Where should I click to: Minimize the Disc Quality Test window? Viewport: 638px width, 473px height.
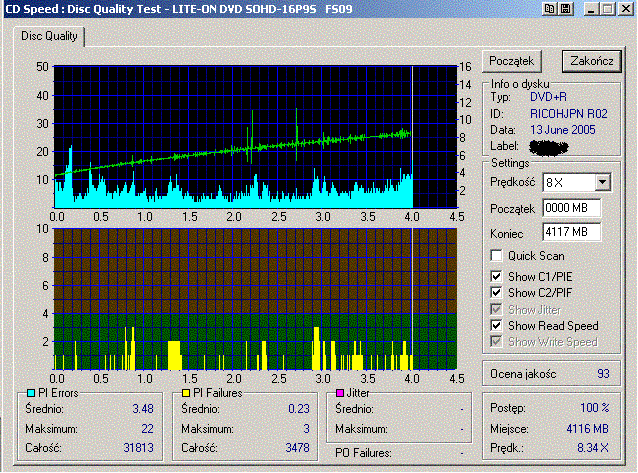(x=591, y=9)
